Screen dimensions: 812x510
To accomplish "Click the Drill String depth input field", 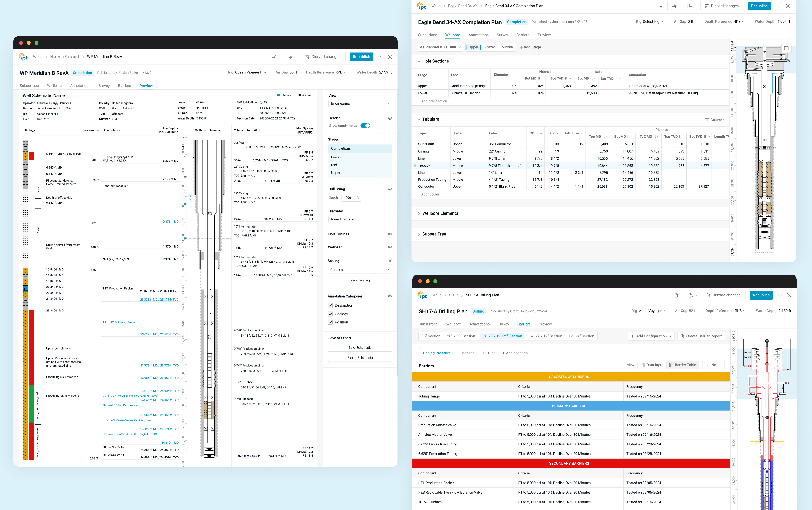I will tap(349, 198).
